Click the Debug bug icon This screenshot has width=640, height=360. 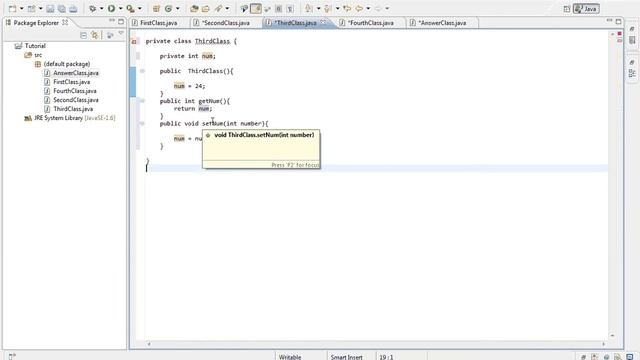tap(93, 9)
